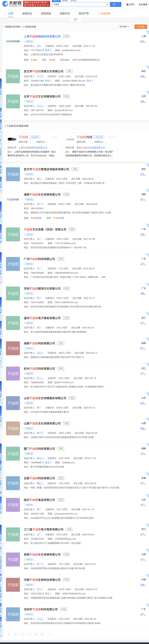Open the 合作通道 dropdown
149x644 pixels.
click(x=144, y=5)
